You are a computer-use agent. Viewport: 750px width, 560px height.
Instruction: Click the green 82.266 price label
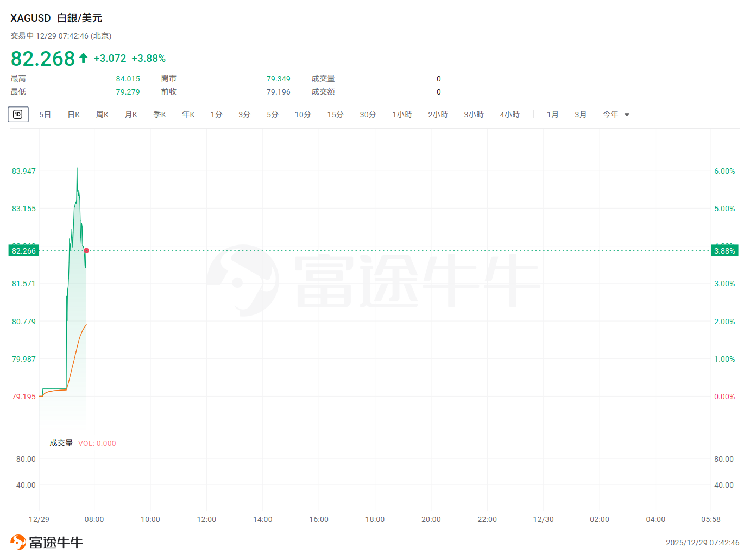(24, 251)
